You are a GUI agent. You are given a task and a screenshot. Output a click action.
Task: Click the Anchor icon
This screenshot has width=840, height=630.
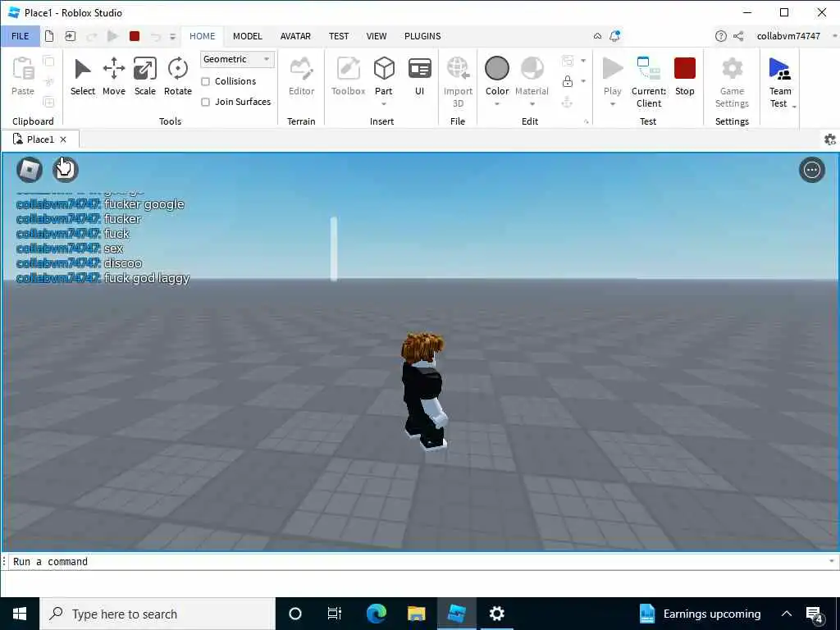(568, 102)
